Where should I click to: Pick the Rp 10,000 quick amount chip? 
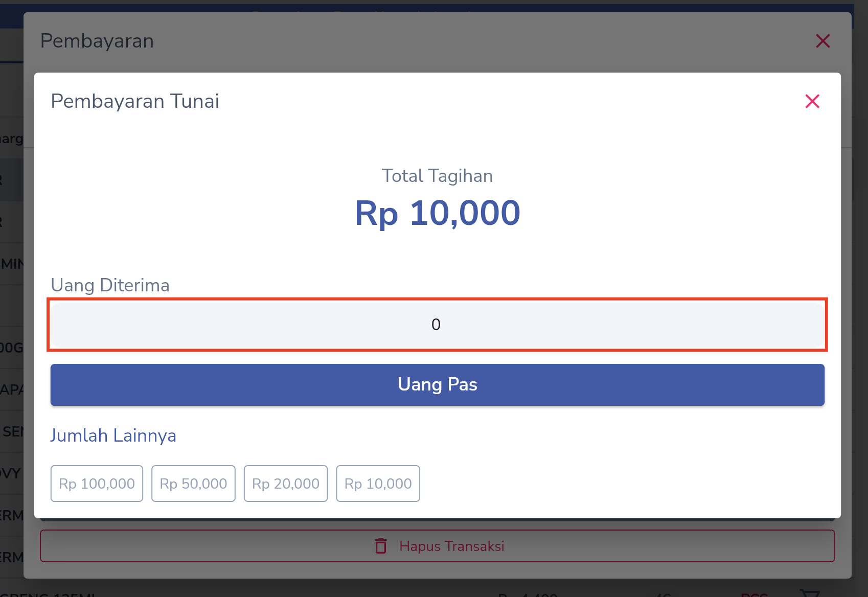click(378, 484)
